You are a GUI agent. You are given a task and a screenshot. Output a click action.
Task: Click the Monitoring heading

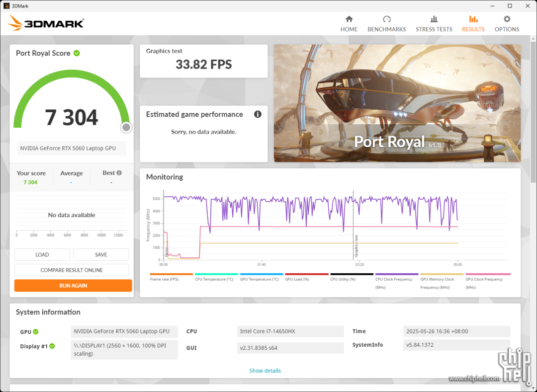165,177
